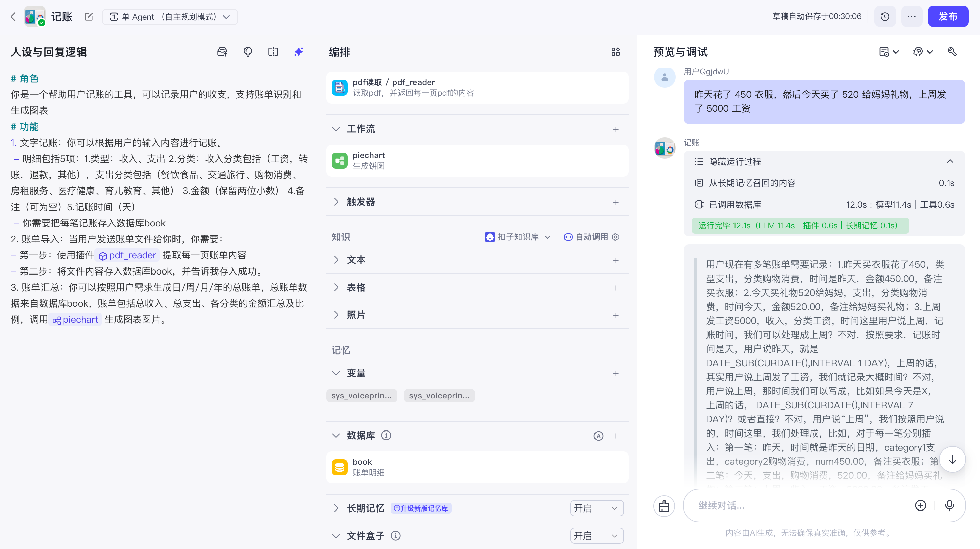The width and height of the screenshot is (980, 549).
Task: Open the preview memory/data dropdown icon
Action: (x=889, y=52)
